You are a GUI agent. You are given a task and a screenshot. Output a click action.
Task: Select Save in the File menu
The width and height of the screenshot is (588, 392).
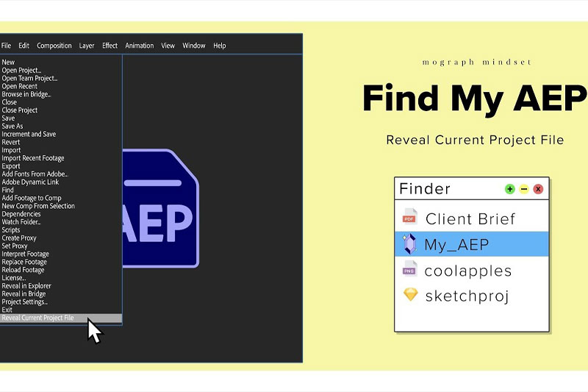(8, 118)
